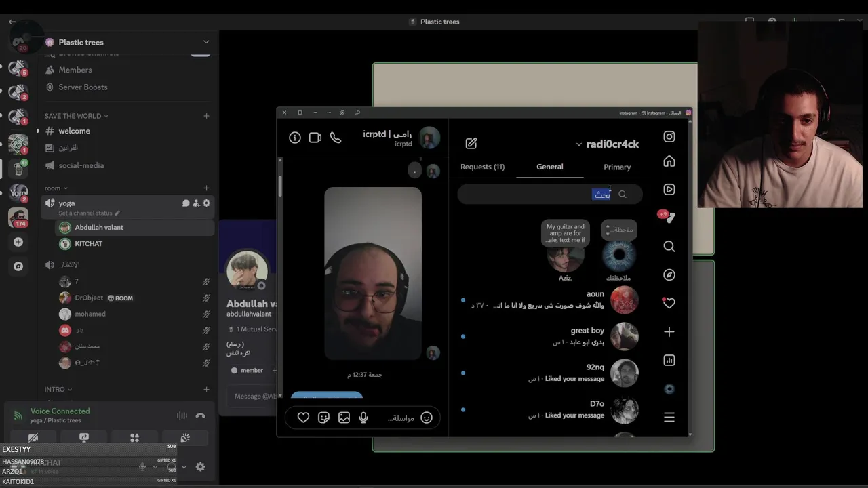Click the Instagram search field بحث
Image resolution: width=868 pixels, height=488 pixels.
point(550,195)
